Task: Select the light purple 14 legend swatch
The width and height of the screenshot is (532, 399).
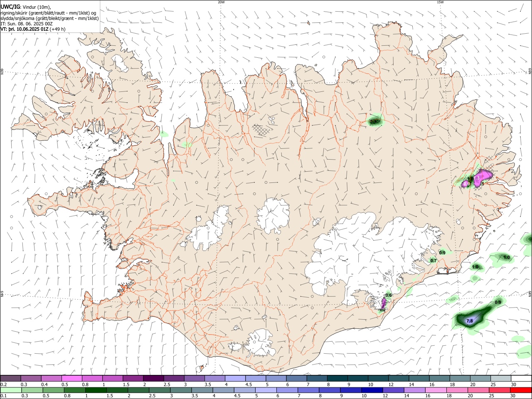Action: [x=414, y=390]
